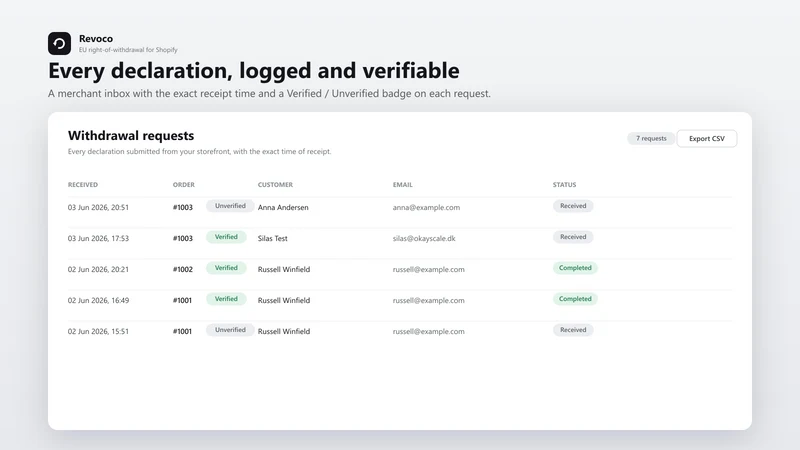
Task: Click the EMAIL column header
Action: tap(403, 185)
